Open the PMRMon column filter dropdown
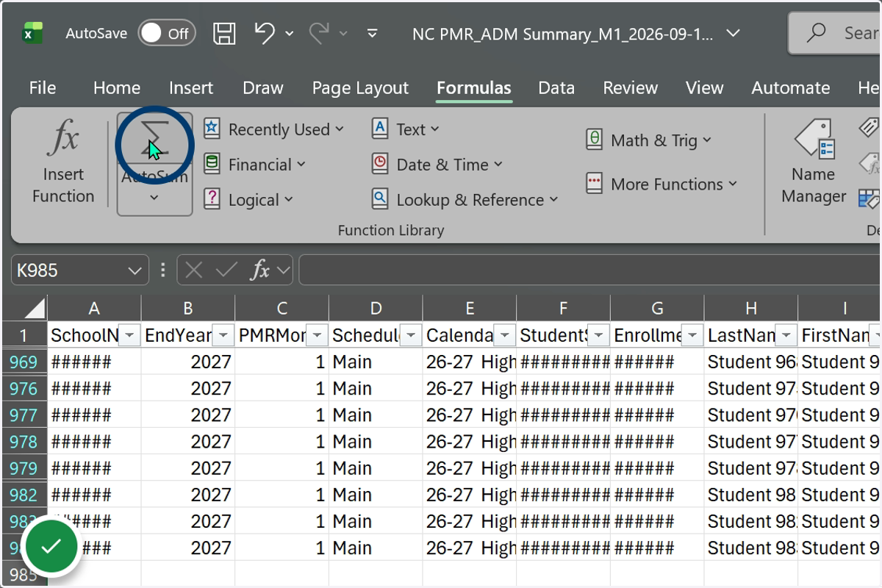The height and width of the screenshot is (588, 882). (x=318, y=336)
